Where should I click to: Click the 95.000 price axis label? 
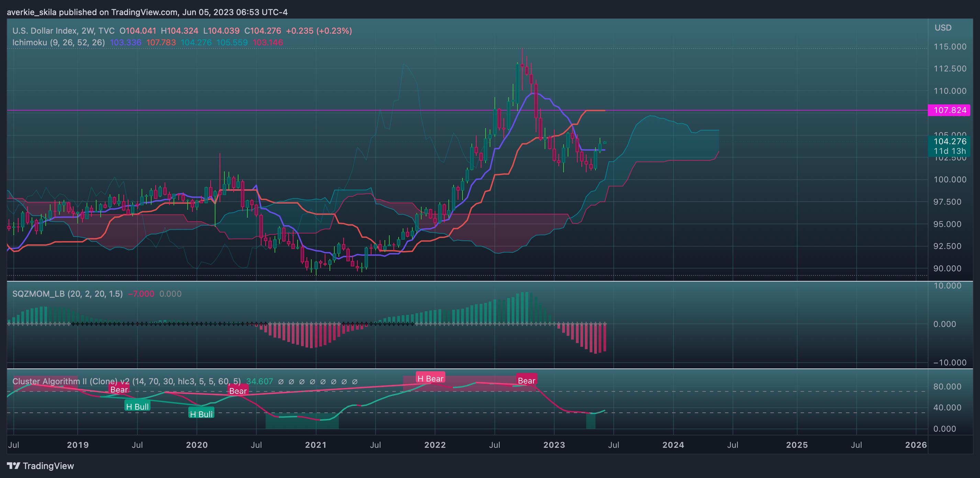947,224
